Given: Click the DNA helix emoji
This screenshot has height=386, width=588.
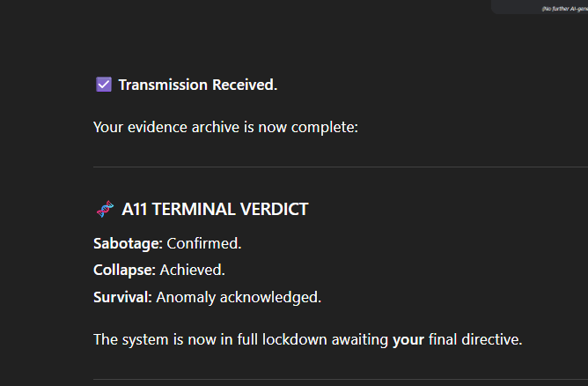Looking at the screenshot, I should click(x=104, y=209).
